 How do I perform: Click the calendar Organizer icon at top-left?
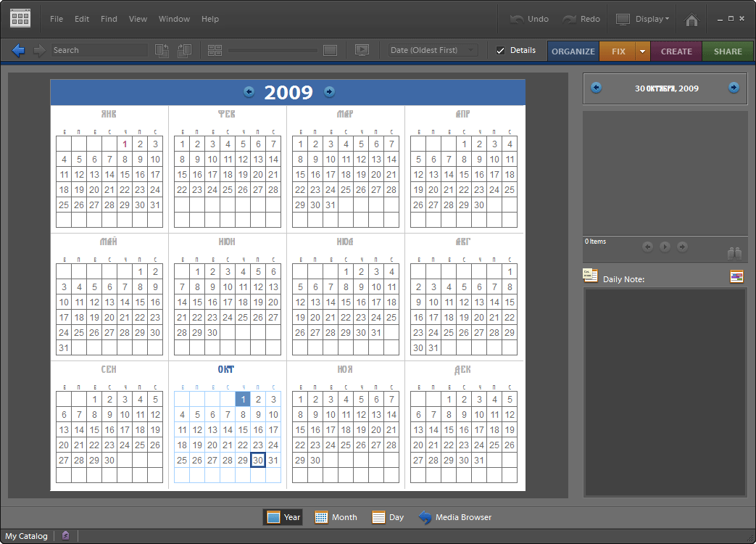20,19
